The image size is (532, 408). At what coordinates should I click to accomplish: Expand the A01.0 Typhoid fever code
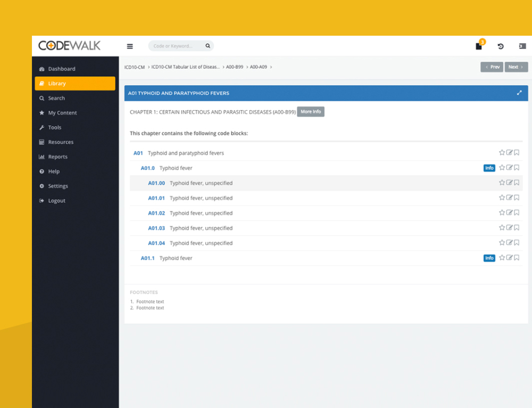147,168
